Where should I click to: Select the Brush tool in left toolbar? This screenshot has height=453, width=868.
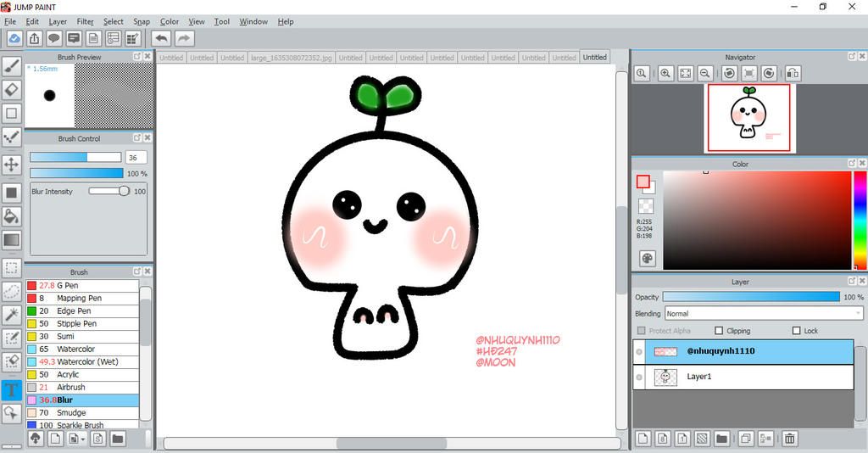pos(12,66)
